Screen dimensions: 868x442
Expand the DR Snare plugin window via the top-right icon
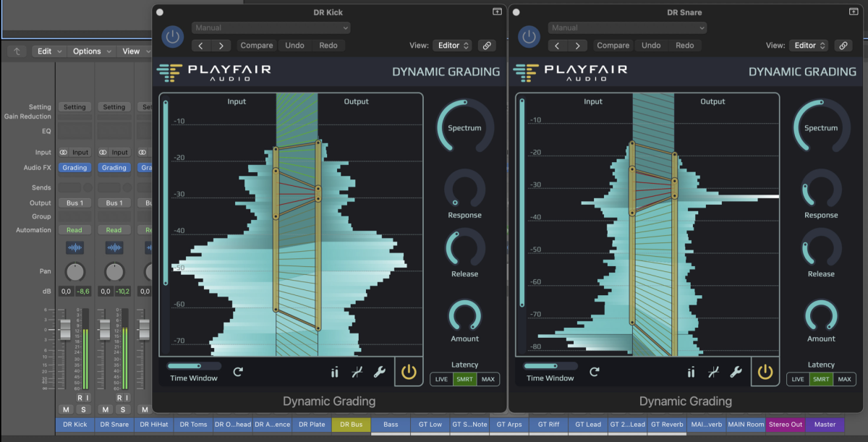tap(854, 12)
